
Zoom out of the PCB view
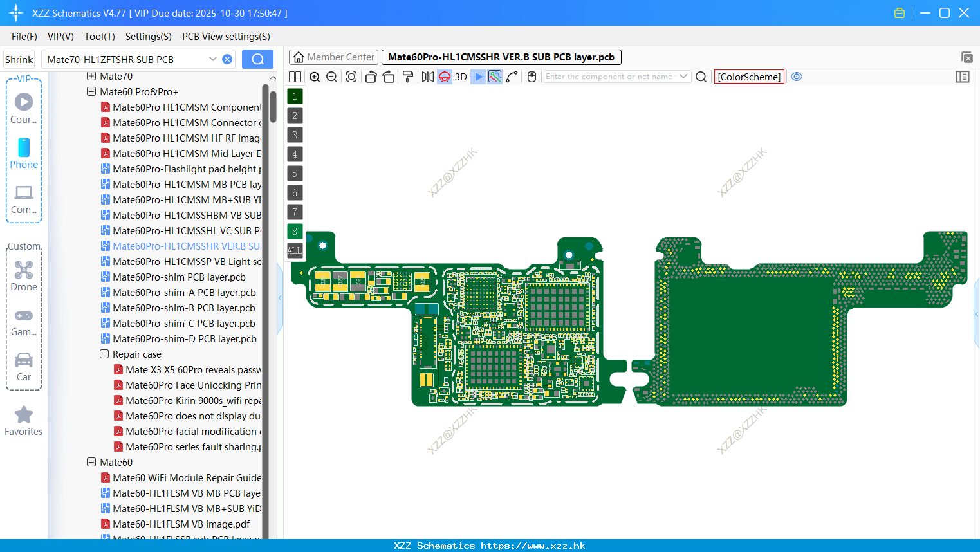332,77
